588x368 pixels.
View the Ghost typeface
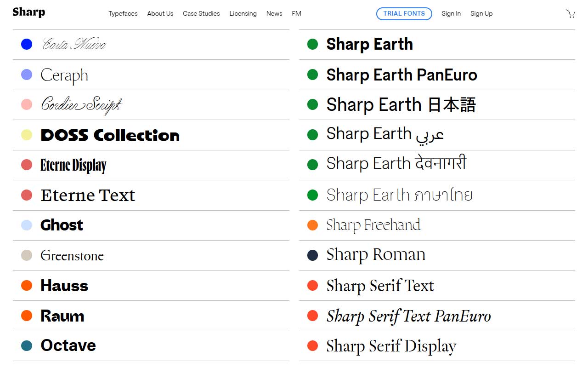[62, 225]
